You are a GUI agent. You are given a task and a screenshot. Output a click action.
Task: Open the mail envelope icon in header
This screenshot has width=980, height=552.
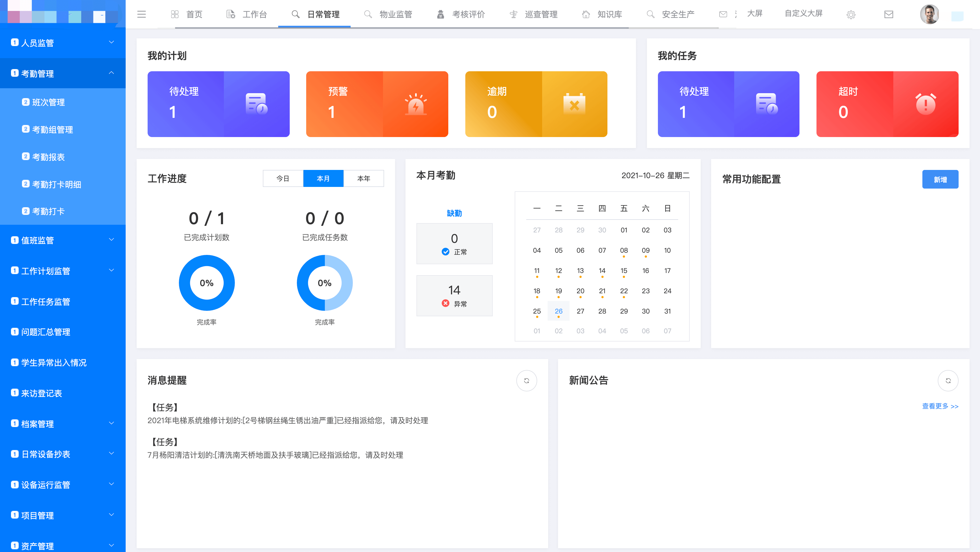[x=889, y=15]
